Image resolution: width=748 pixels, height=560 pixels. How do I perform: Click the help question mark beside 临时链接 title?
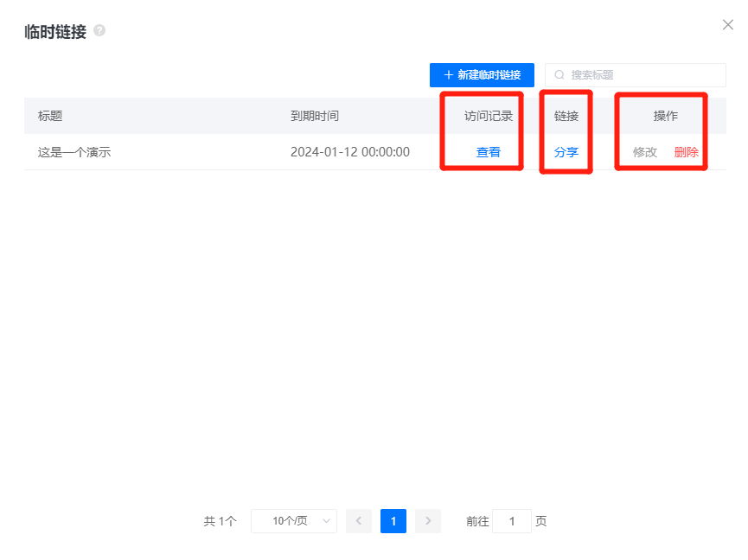click(99, 31)
